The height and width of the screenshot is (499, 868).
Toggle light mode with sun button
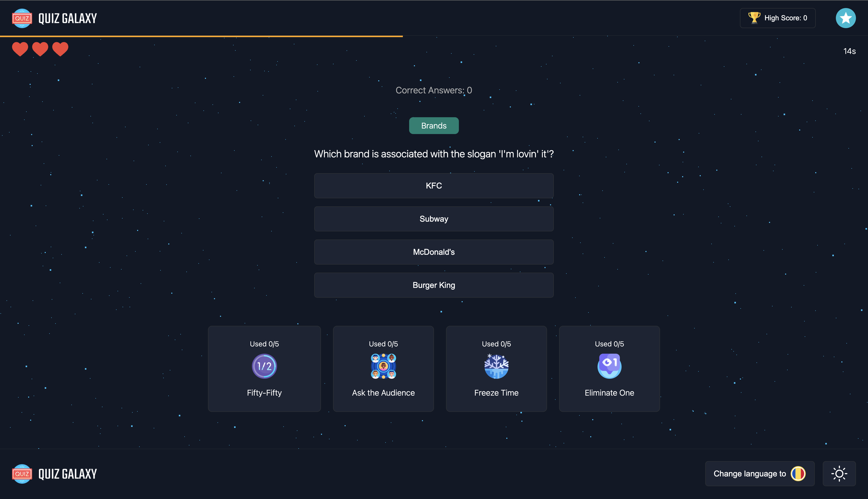pos(839,474)
